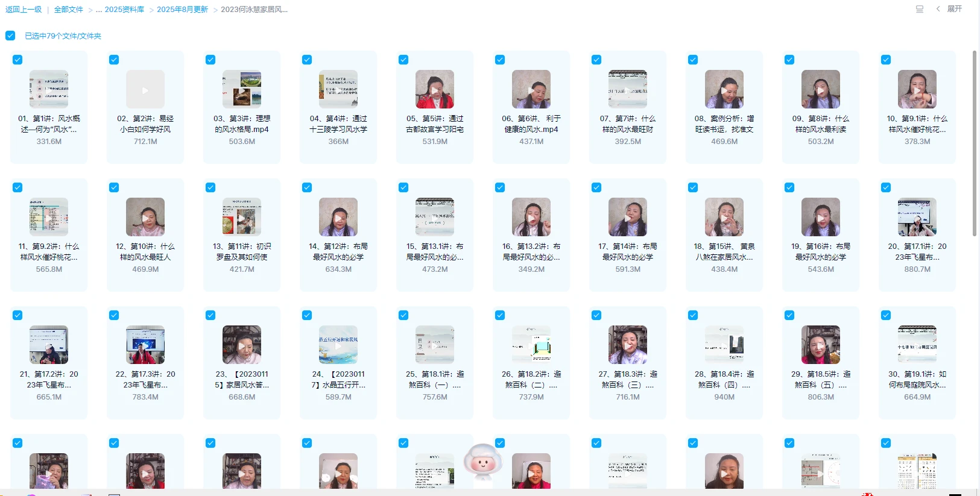The image size is (980, 496).
Task: Uncheck the 24 水晶五行 file checkbox
Action: (x=307, y=315)
